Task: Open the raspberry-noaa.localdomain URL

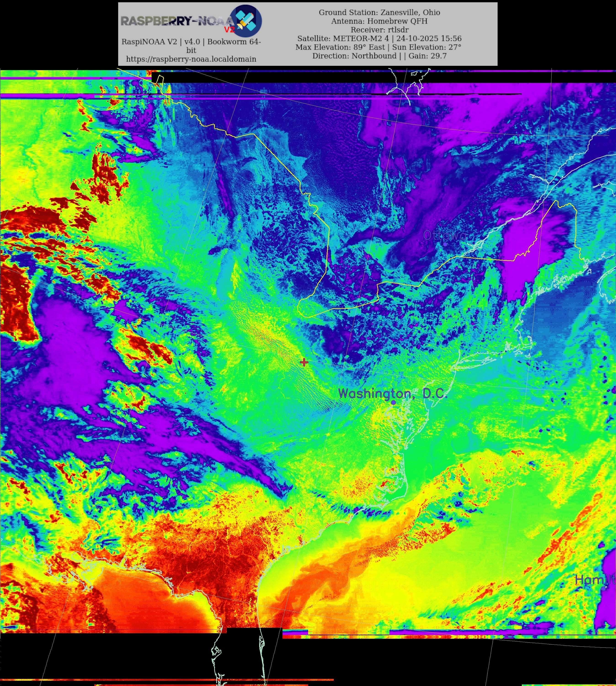Action: tap(191, 59)
